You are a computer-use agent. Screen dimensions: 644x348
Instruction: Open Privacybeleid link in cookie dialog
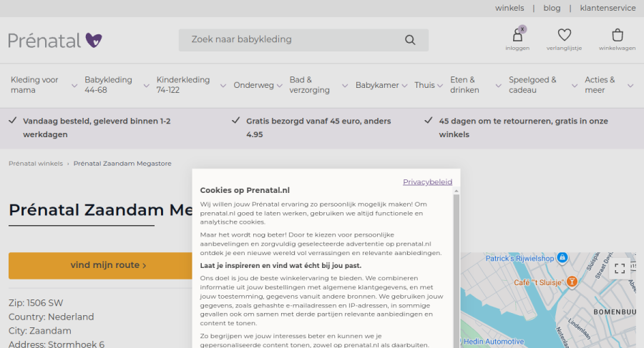click(428, 182)
